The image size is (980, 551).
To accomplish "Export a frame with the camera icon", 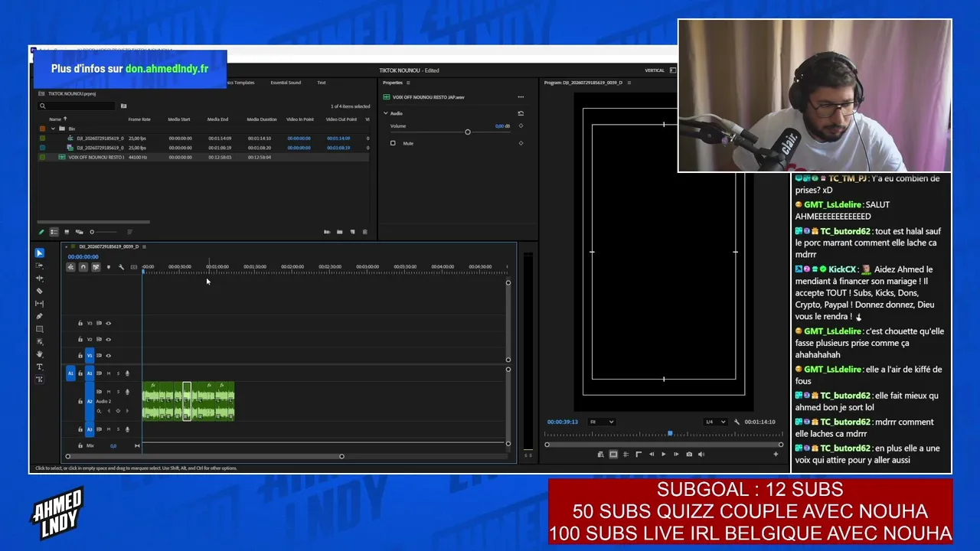I will coord(689,455).
